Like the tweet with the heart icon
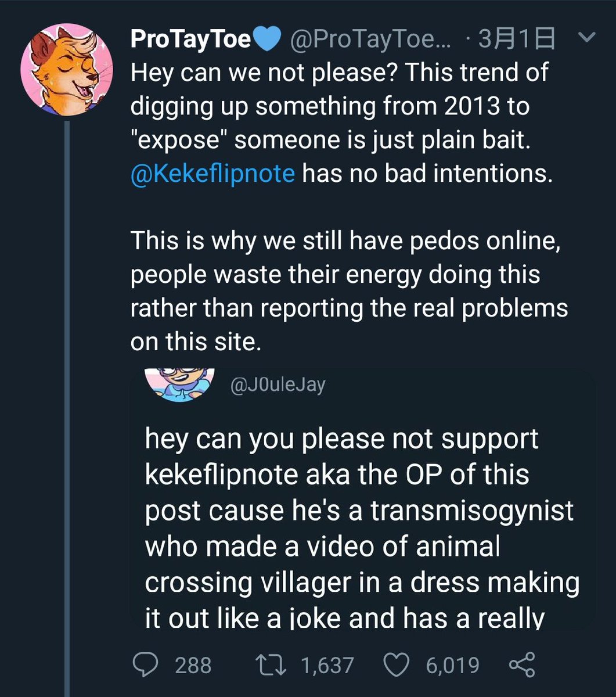 click(x=398, y=664)
